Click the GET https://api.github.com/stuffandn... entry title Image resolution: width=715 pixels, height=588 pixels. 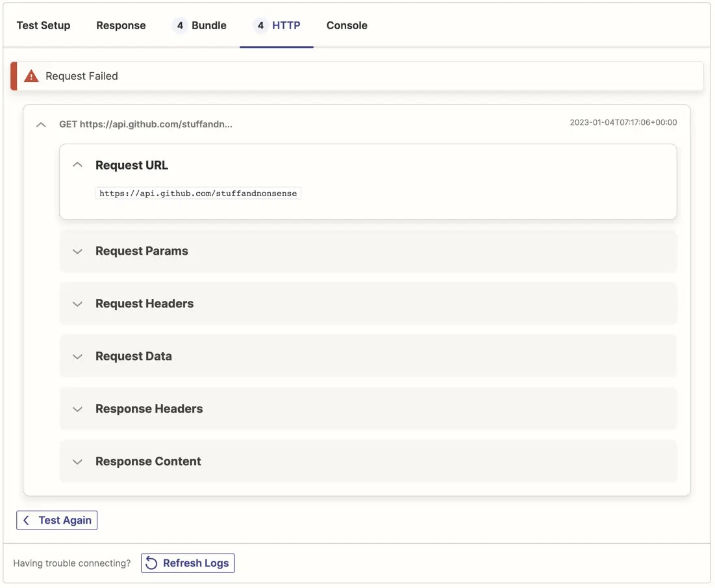tap(145, 124)
